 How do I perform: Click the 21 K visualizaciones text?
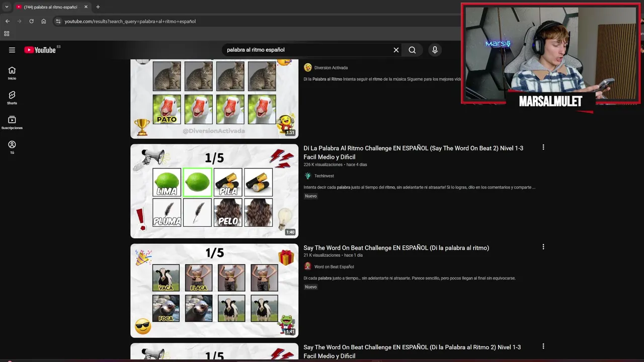click(x=322, y=255)
